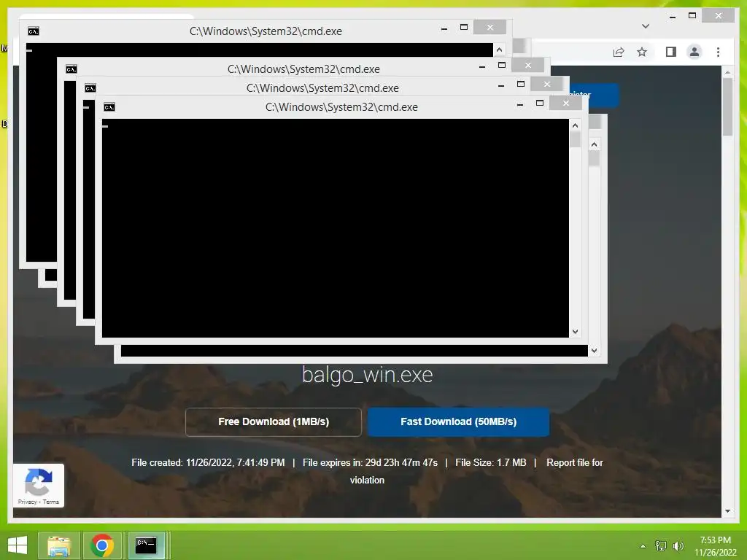747x560 pixels.
Task: Select the cmd.exe taskbar button
Action: coord(146,545)
